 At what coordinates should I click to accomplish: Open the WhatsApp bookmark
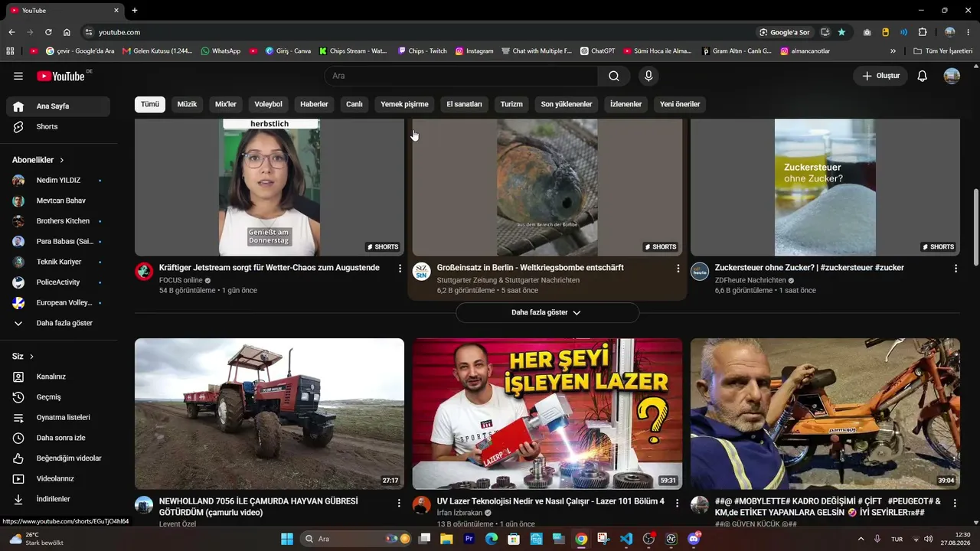(221, 51)
